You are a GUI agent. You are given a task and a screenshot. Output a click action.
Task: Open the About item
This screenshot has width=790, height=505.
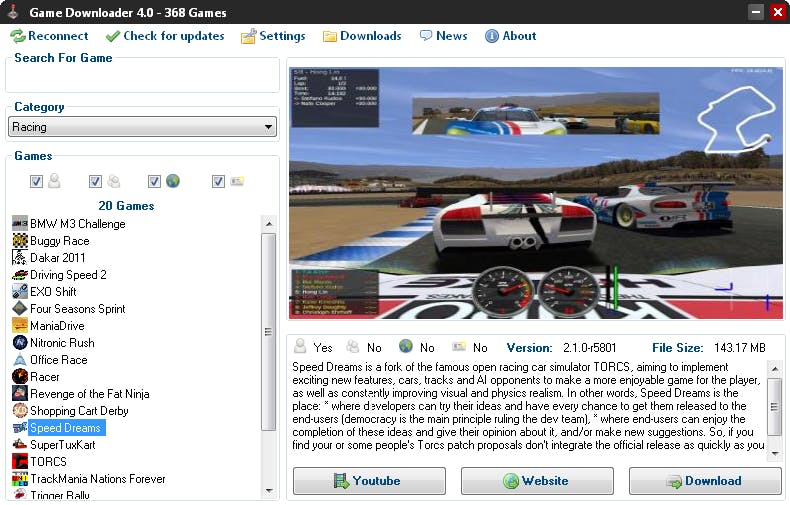tap(510, 36)
